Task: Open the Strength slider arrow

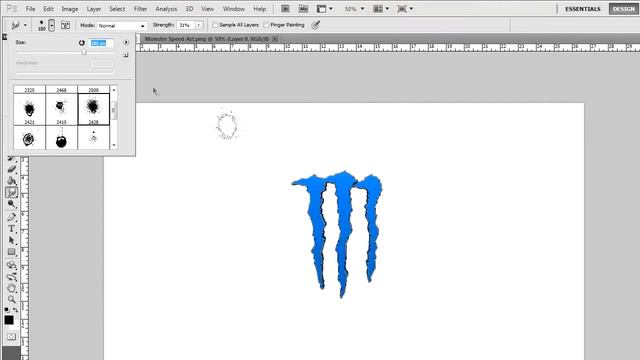Action: (x=199, y=25)
